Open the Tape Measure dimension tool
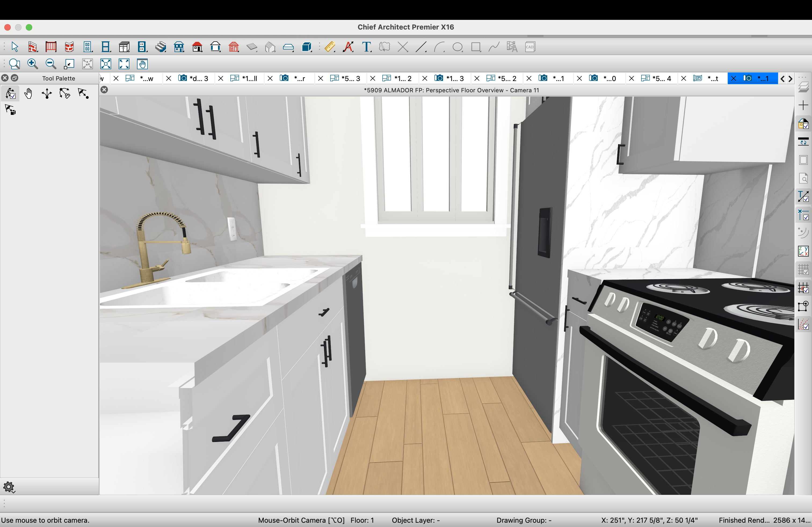The height and width of the screenshot is (527, 812). tap(329, 47)
